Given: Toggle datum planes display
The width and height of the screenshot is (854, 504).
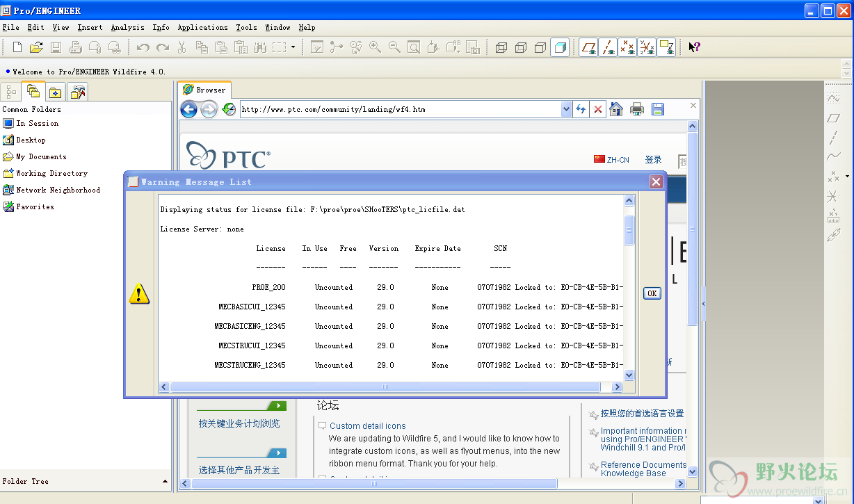Looking at the screenshot, I should (x=588, y=47).
